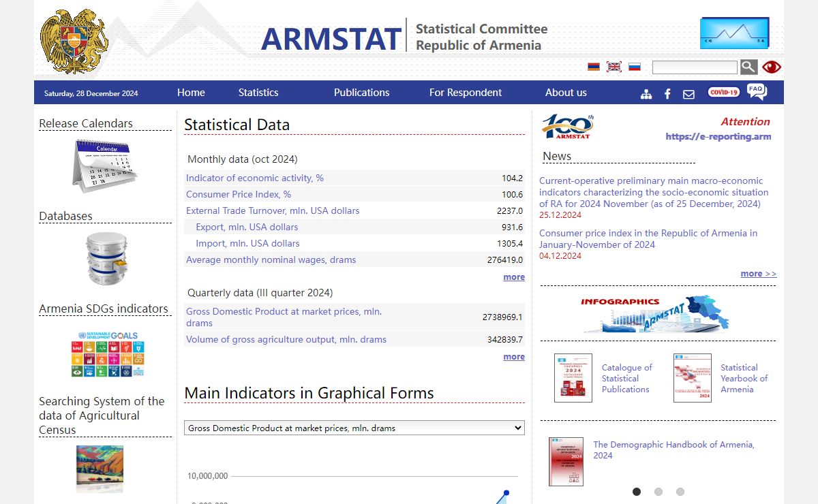
Task: Focus the search text field
Action: [695, 67]
